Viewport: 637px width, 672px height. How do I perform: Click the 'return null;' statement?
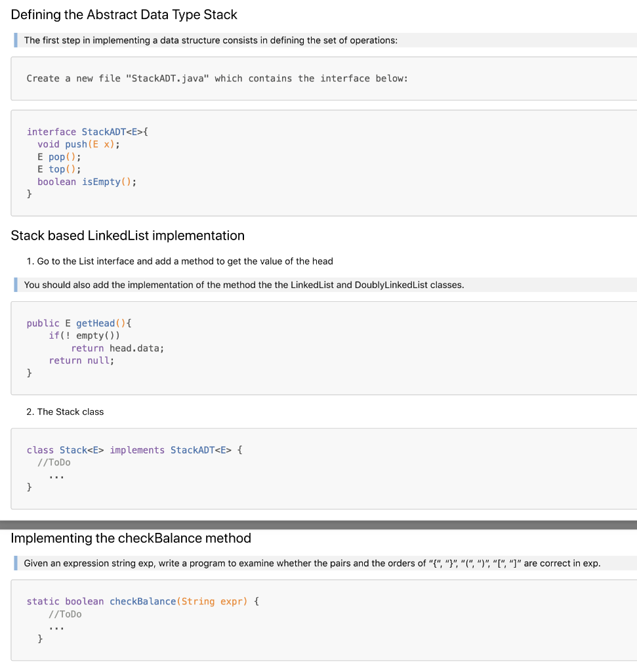pyautogui.click(x=81, y=360)
